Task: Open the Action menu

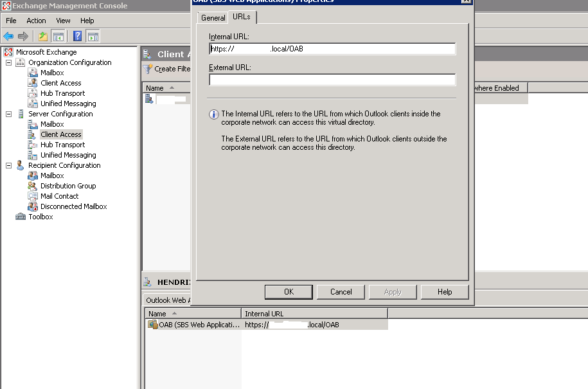Action: [36, 21]
